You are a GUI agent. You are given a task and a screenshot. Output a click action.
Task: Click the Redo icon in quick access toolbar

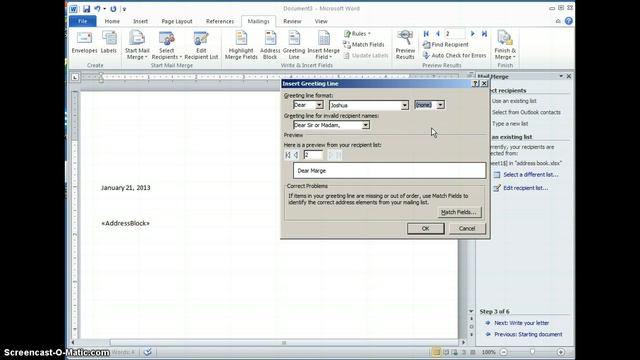point(113,9)
